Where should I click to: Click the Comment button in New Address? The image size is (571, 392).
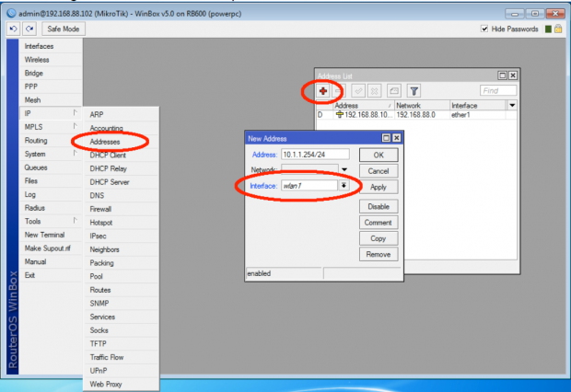coord(379,223)
